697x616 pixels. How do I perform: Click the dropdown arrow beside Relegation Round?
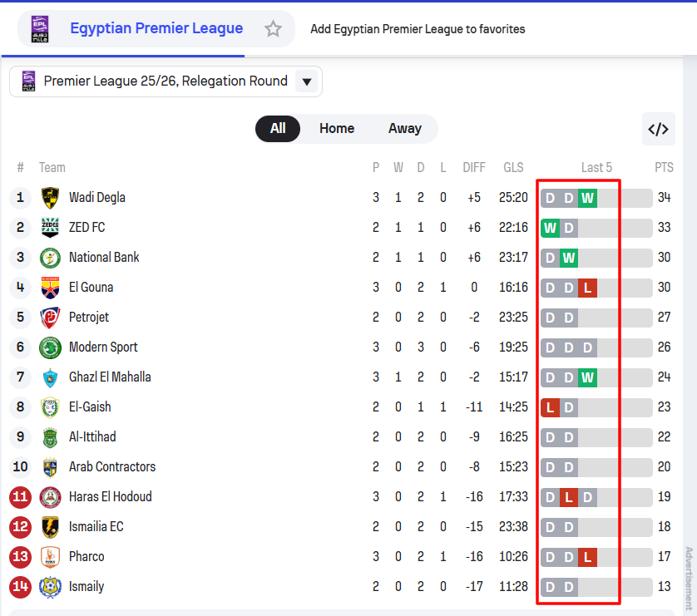307,81
